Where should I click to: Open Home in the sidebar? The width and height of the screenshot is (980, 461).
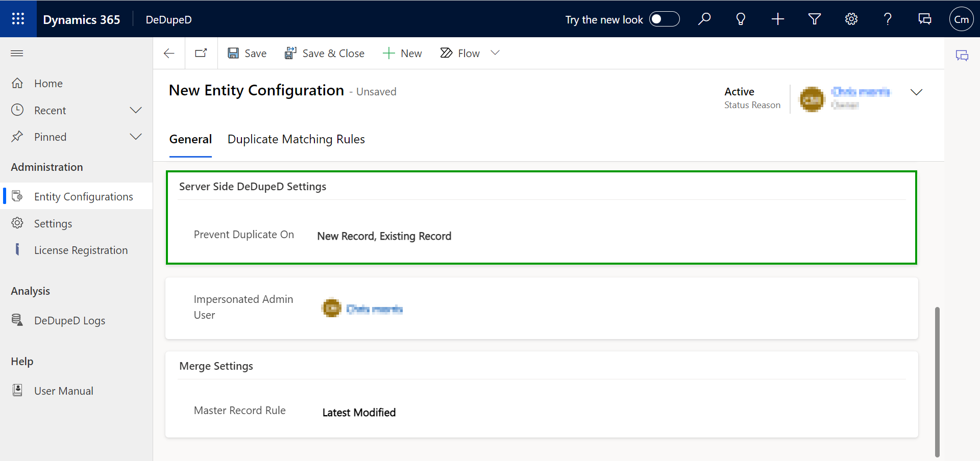pyautogui.click(x=77, y=84)
